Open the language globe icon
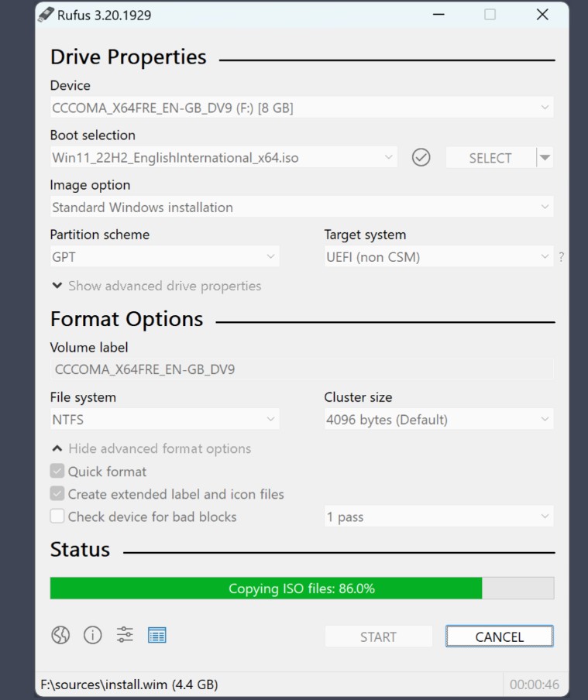 click(60, 635)
